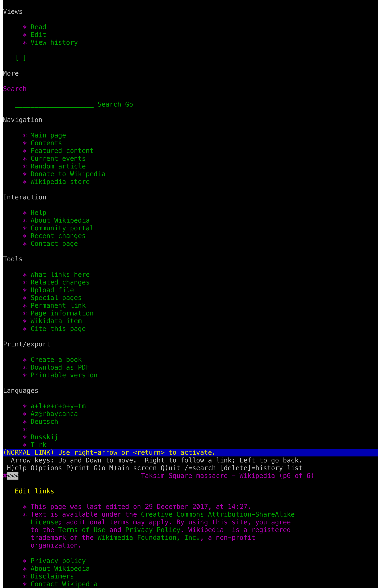Open the Featured content link
The image size is (378, 588).
tap(62, 151)
